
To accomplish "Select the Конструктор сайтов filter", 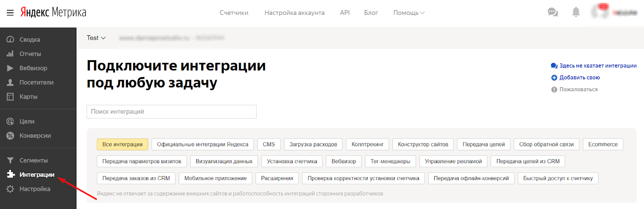I will coord(423,144).
